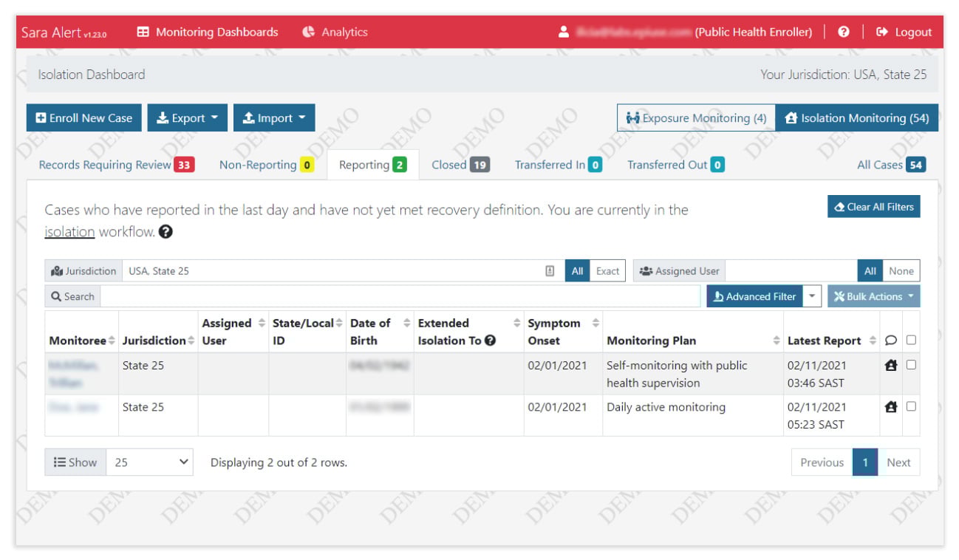Sort by Latest Report column arrows
The height and width of the screenshot is (560, 959).
coord(873,341)
